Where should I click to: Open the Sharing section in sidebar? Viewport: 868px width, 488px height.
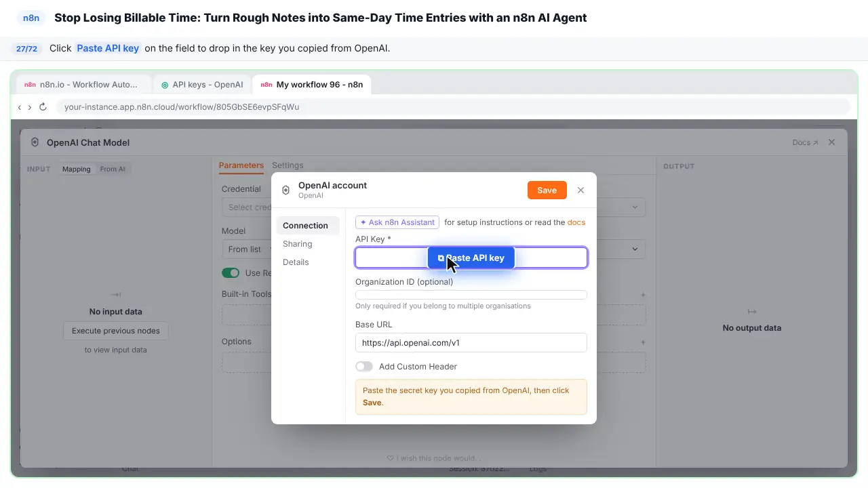coord(298,244)
